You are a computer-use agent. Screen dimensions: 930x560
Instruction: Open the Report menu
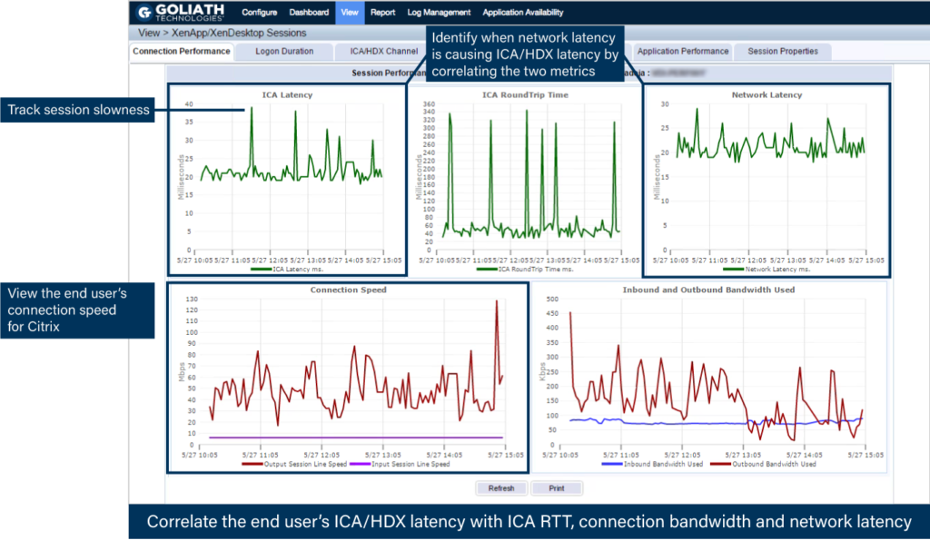pyautogui.click(x=382, y=13)
